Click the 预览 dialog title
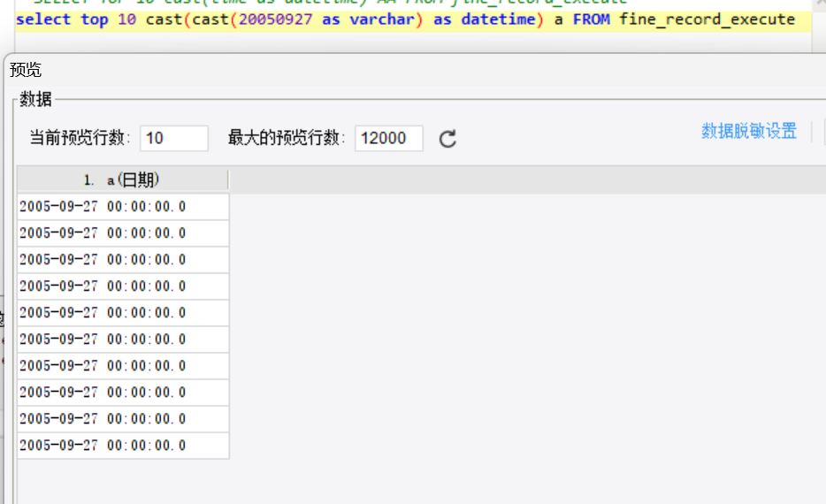This screenshot has height=504, width=826. point(26,70)
